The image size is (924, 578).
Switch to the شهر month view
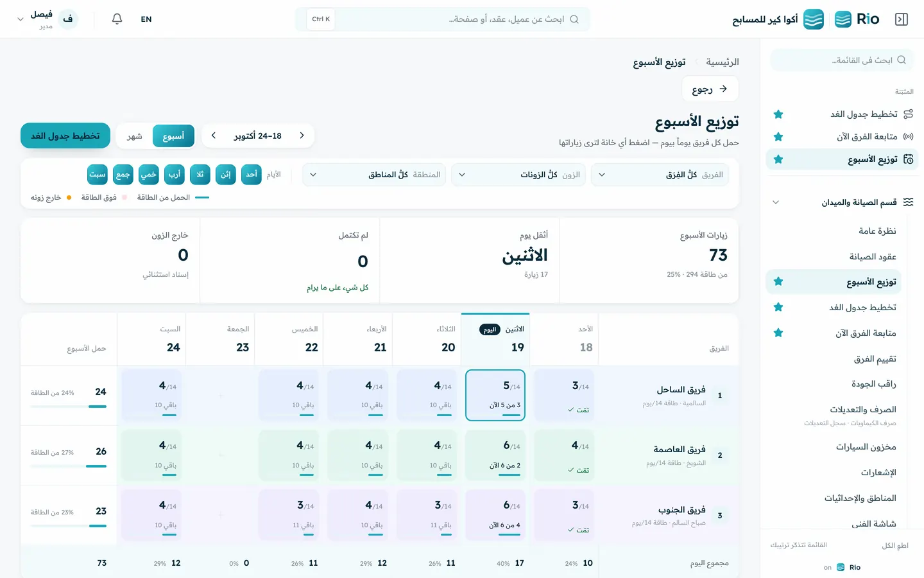click(134, 136)
